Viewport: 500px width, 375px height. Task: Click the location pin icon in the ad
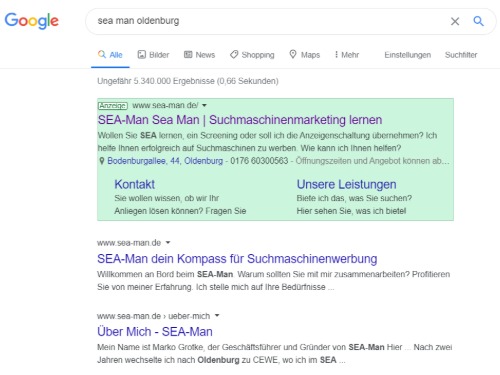pyautogui.click(x=102, y=161)
